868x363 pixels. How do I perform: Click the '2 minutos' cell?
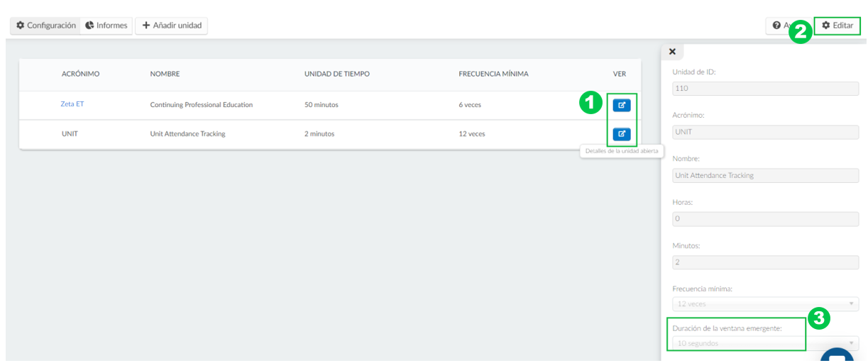click(x=319, y=134)
